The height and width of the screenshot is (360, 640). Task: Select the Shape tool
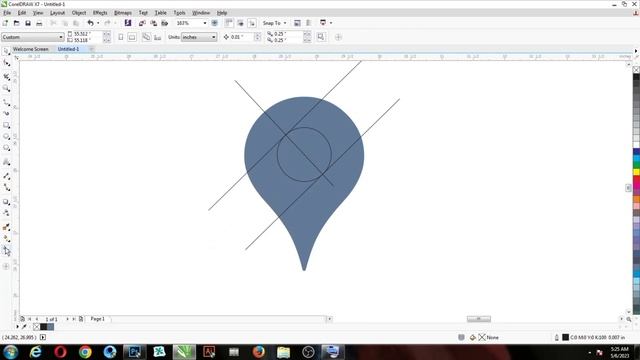coord(6,63)
